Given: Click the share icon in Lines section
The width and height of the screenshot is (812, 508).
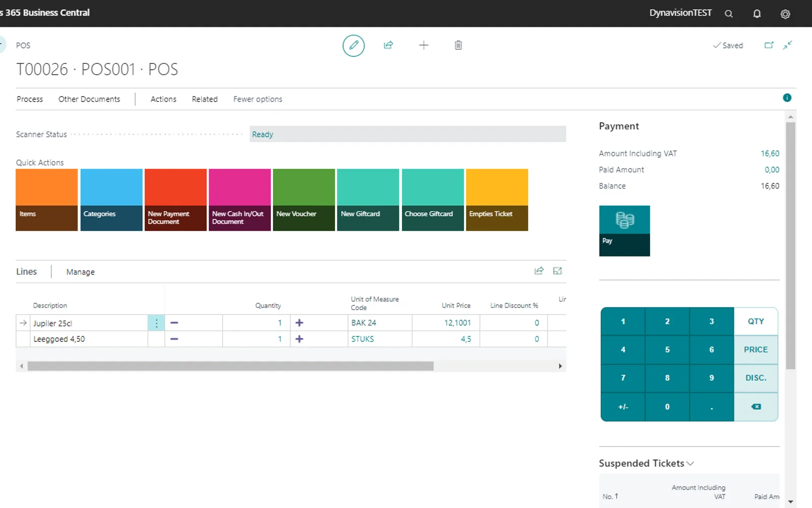Looking at the screenshot, I should point(539,271).
